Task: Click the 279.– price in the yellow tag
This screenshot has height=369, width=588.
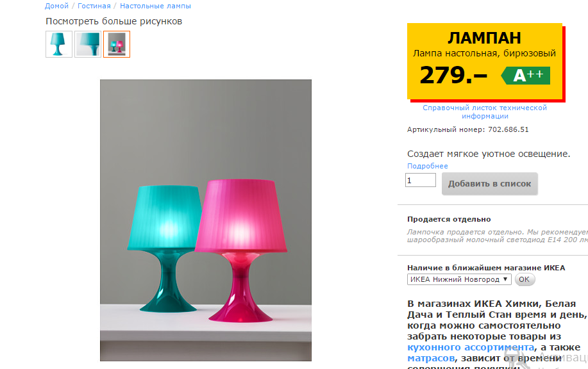Action: coord(453,75)
